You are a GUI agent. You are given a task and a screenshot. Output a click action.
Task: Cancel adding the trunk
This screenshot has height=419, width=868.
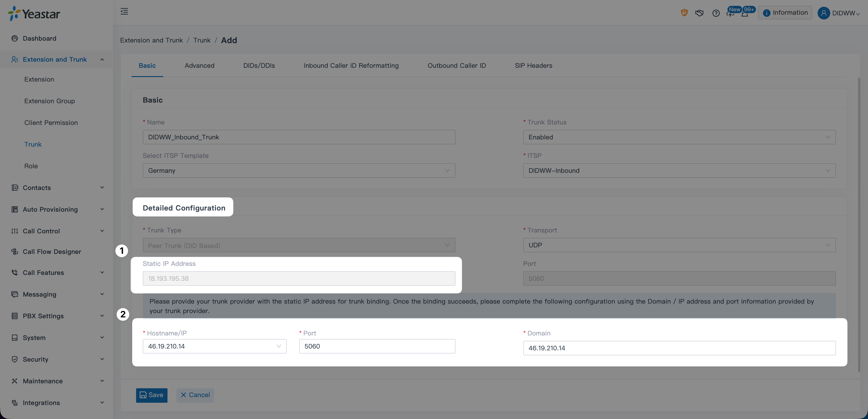point(195,395)
